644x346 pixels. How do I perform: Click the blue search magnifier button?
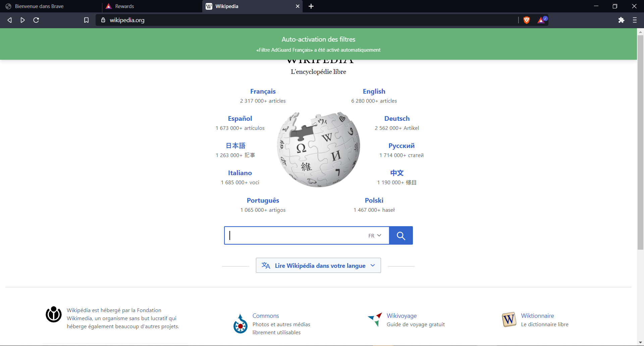401,236
